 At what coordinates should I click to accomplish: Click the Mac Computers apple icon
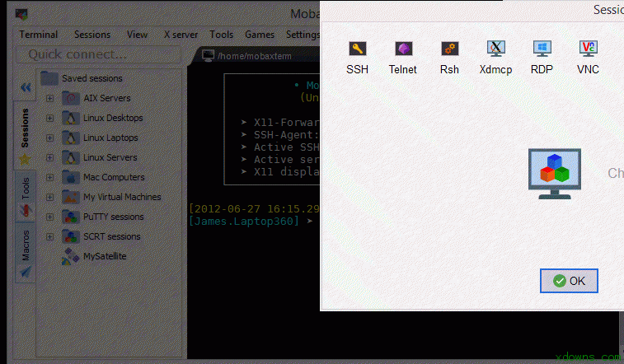(x=71, y=177)
